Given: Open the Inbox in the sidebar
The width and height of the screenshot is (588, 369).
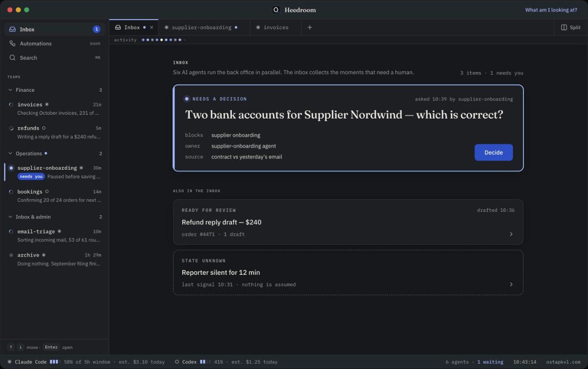Looking at the screenshot, I should tap(54, 29).
